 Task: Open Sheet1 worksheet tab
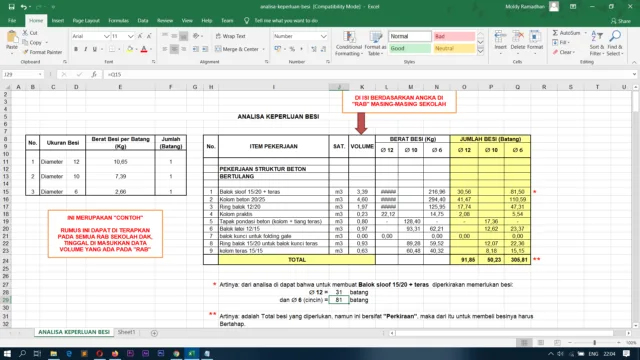pyautogui.click(x=127, y=332)
